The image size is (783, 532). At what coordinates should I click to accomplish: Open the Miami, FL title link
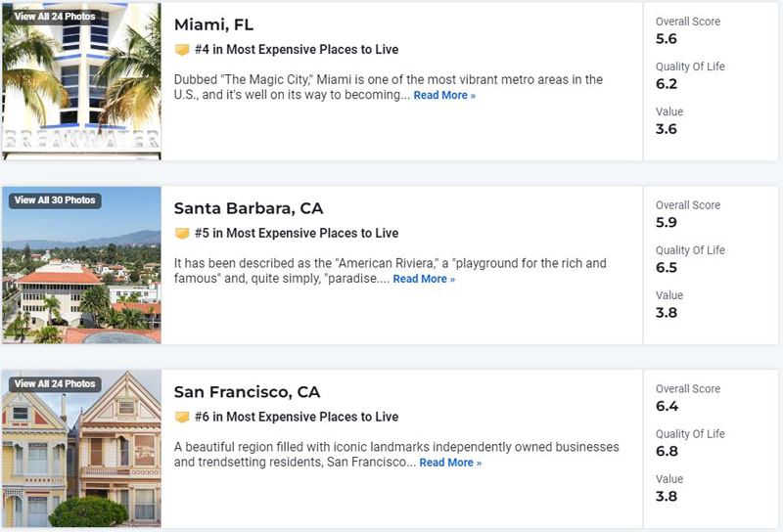tap(213, 24)
